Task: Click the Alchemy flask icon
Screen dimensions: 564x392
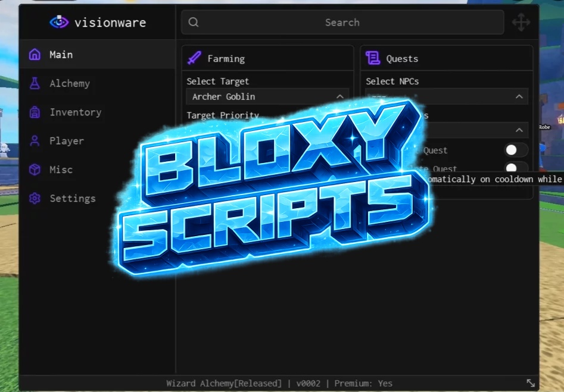Action: [x=35, y=83]
